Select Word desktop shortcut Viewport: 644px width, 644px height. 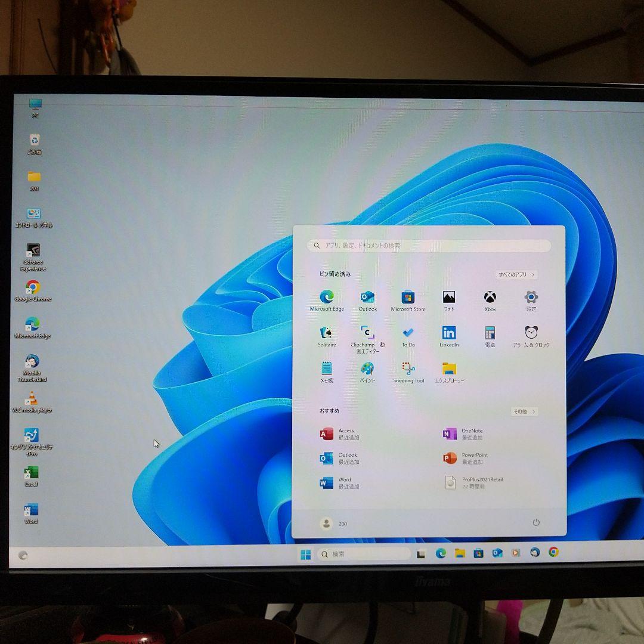click(x=31, y=513)
